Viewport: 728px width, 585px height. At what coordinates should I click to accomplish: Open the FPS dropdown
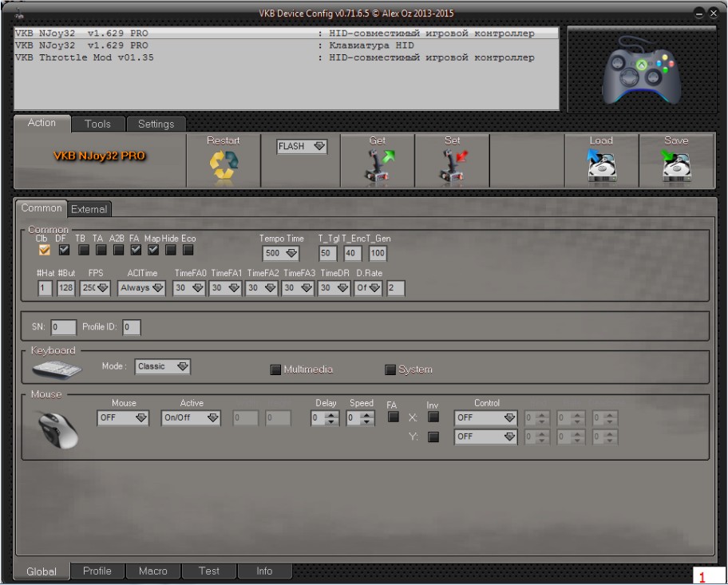(95, 288)
